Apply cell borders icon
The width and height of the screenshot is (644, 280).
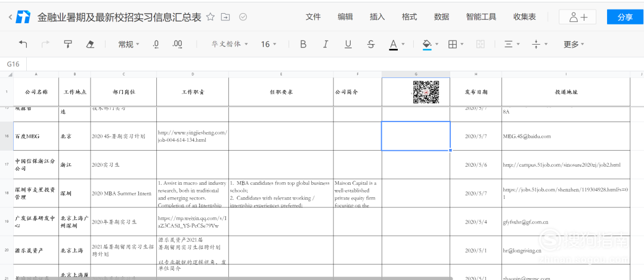453,44
